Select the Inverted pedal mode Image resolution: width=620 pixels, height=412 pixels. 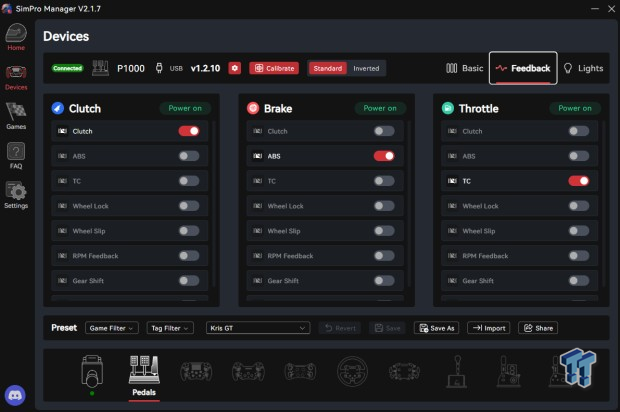point(366,68)
